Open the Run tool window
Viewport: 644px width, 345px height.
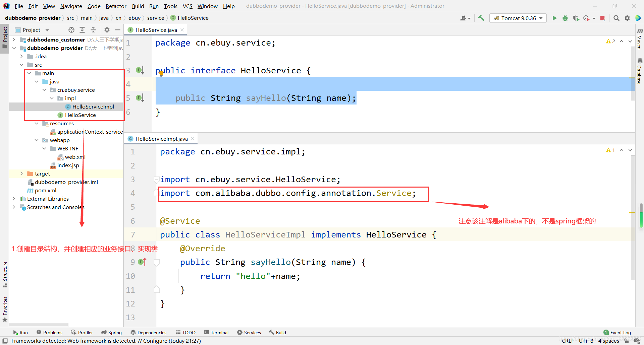(20, 333)
